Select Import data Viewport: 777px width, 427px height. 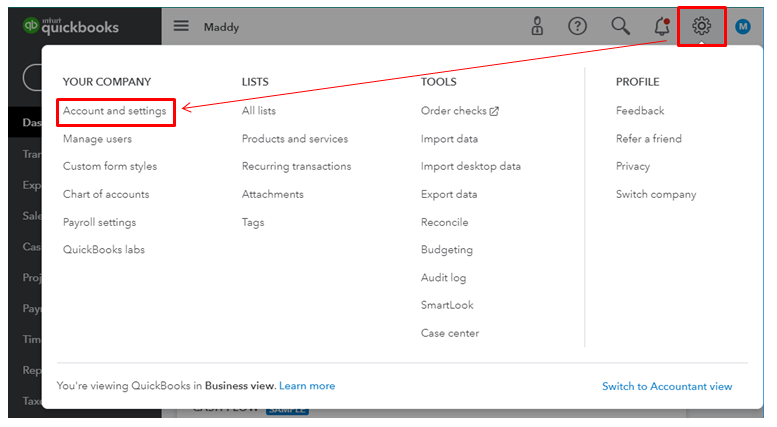pos(449,139)
